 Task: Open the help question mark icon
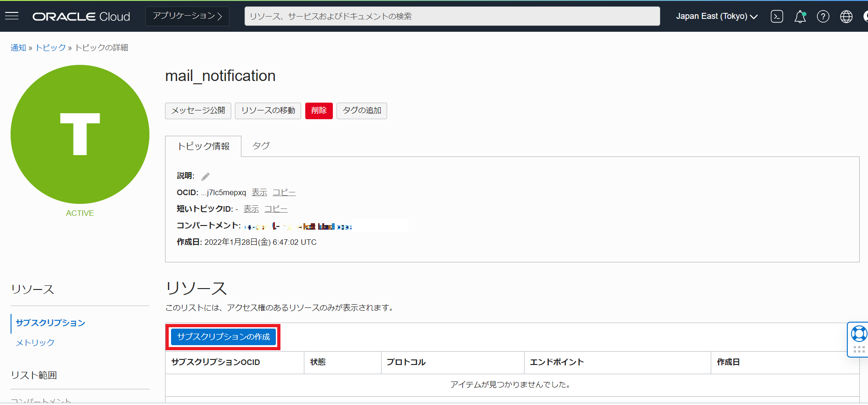click(x=823, y=17)
